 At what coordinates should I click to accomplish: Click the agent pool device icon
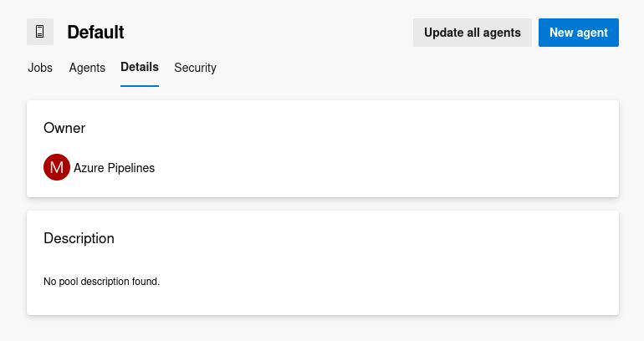click(x=40, y=32)
